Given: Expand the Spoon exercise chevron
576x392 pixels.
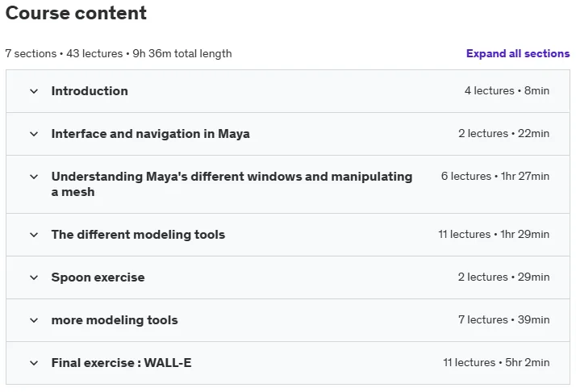Looking at the screenshot, I should tap(34, 277).
